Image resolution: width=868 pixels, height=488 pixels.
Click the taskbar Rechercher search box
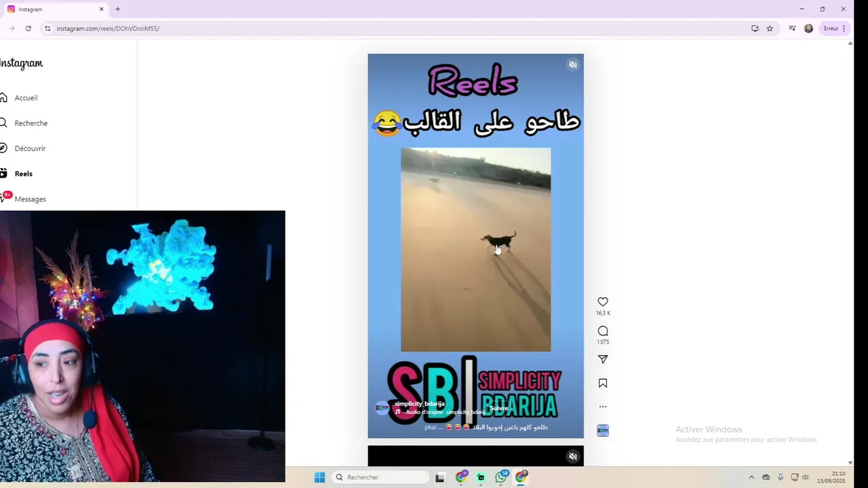[380, 477]
